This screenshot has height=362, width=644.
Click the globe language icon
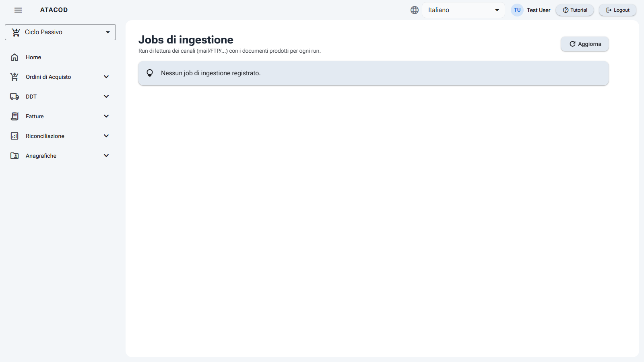pos(415,10)
